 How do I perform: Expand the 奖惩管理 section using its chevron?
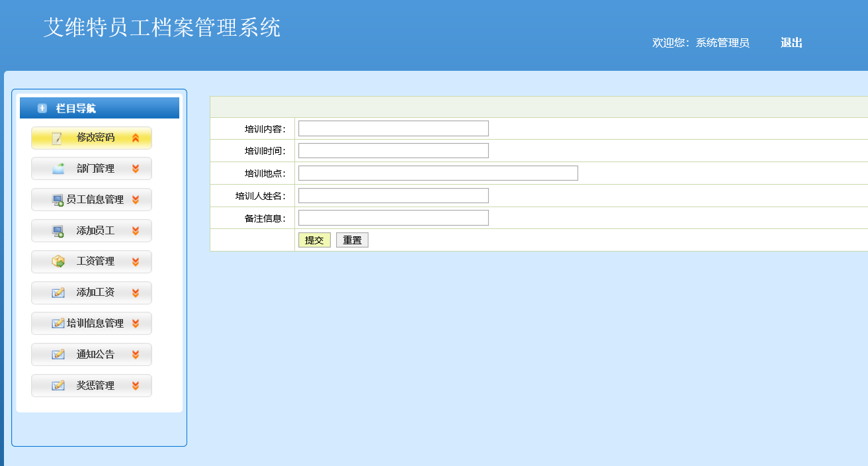click(x=136, y=385)
